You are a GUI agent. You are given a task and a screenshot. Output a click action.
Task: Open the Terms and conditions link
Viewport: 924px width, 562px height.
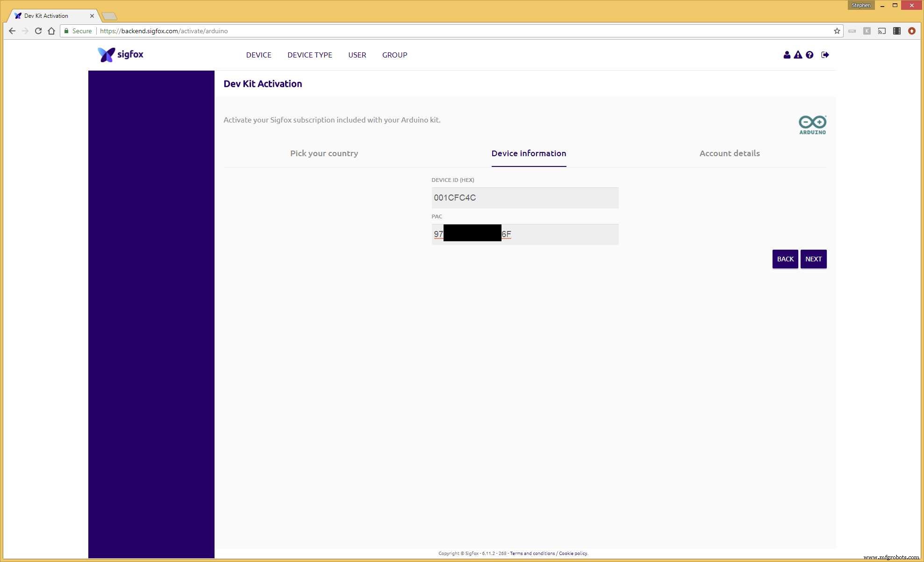(x=532, y=553)
